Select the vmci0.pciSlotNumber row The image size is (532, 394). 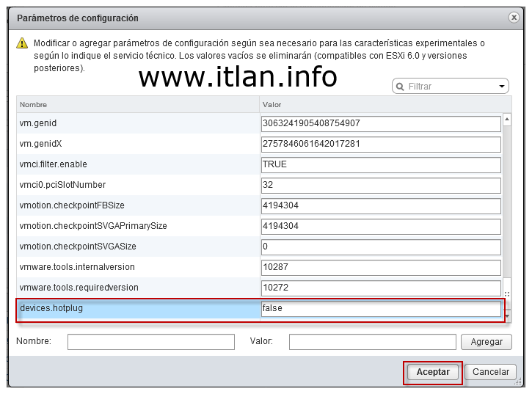click(137, 185)
